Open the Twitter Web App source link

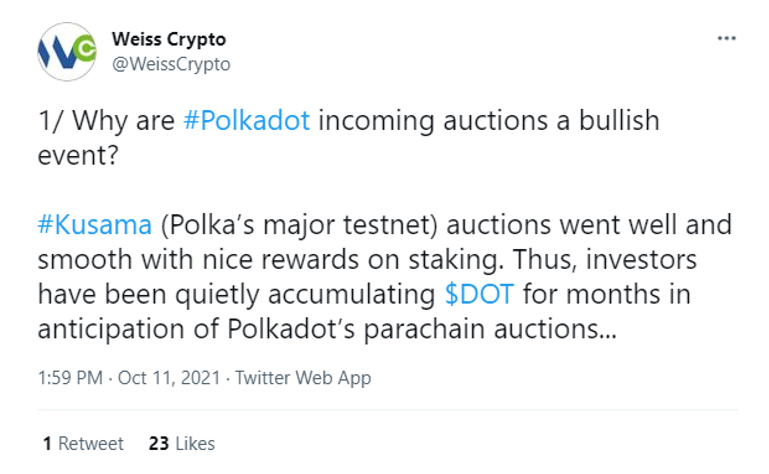tap(303, 378)
